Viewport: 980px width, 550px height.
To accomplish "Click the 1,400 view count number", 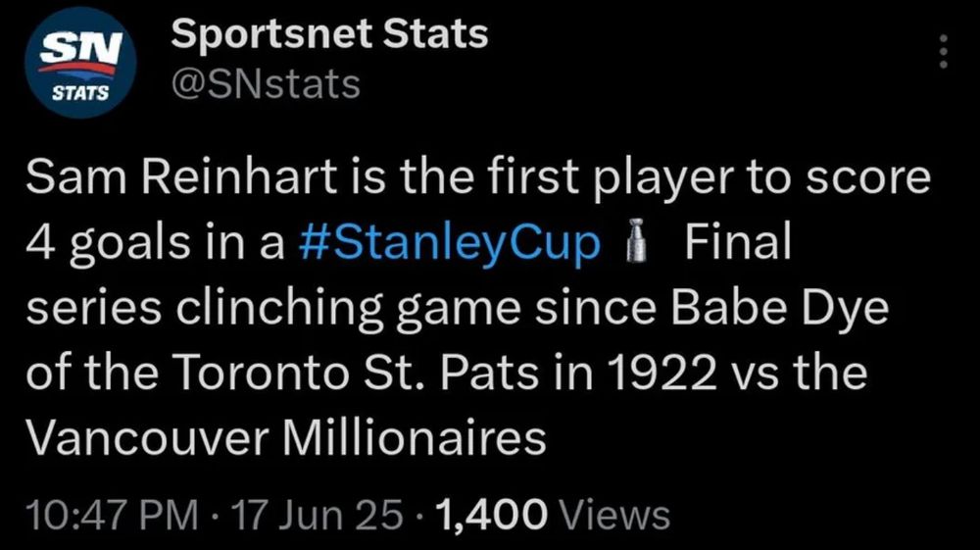I will pos(493,515).
